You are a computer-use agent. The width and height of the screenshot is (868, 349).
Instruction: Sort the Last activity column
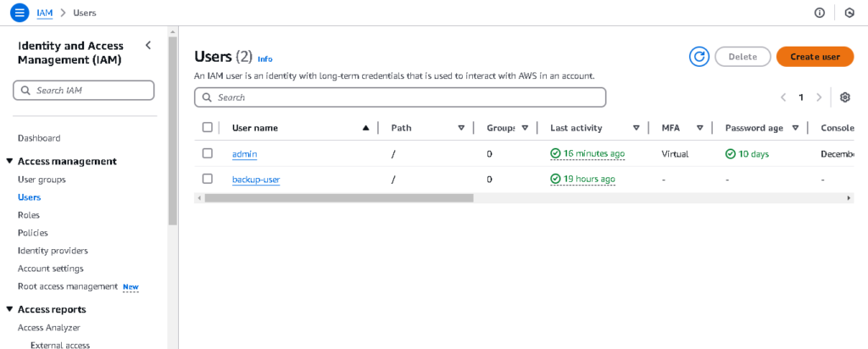click(636, 128)
